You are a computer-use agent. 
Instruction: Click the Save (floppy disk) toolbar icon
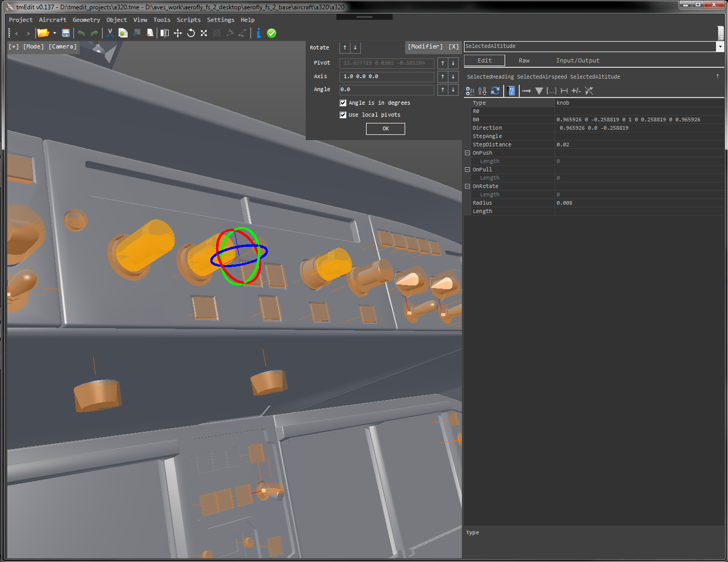pos(66,33)
